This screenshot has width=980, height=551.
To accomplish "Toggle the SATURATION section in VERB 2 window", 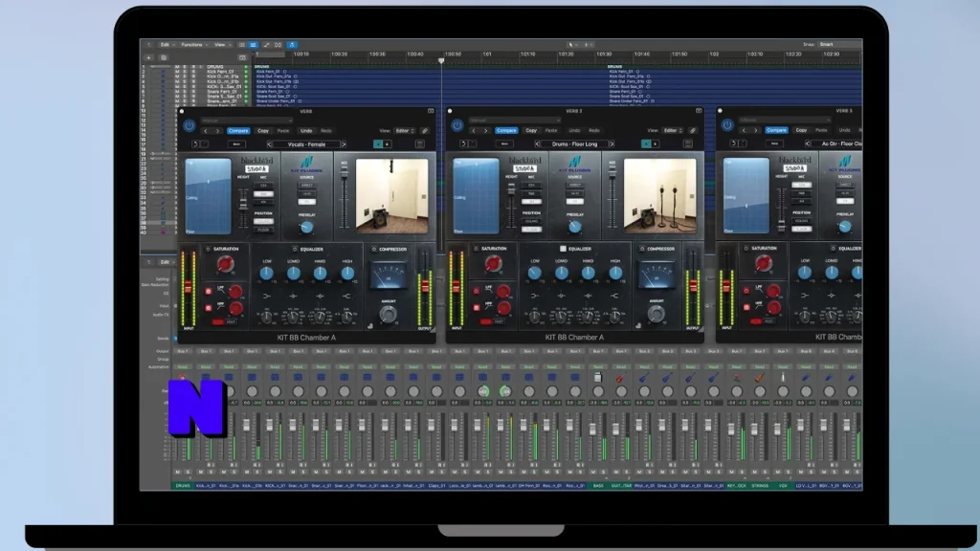I will click(x=477, y=249).
